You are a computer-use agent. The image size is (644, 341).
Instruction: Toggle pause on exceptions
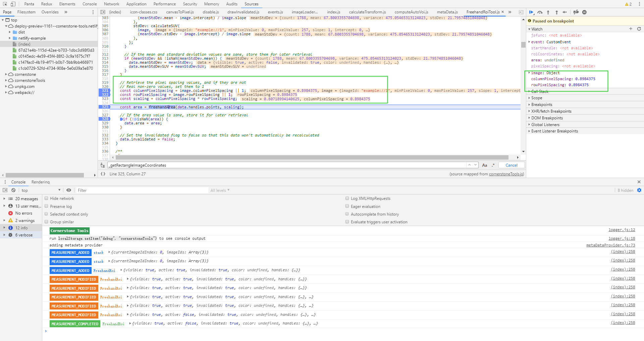tap(585, 12)
